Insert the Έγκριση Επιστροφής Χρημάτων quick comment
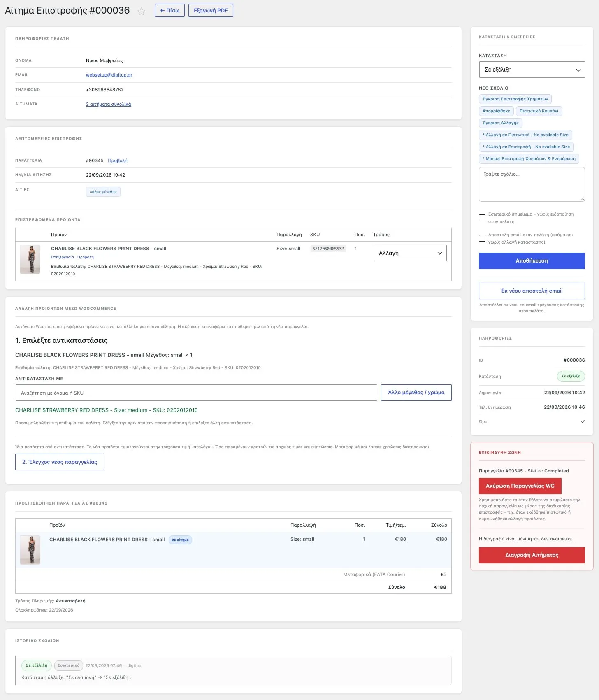The image size is (599, 700). 515,99
